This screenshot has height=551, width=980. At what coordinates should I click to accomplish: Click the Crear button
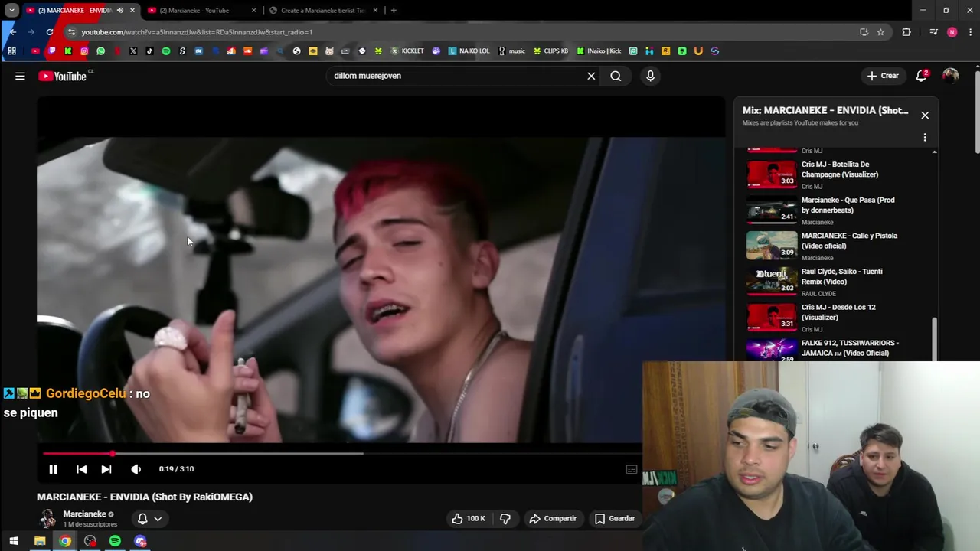[x=883, y=76]
